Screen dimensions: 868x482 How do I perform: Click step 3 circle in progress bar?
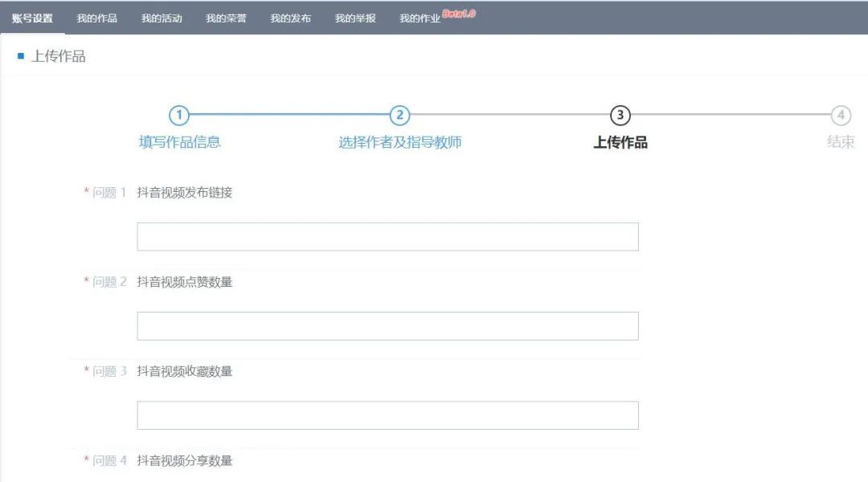click(620, 115)
